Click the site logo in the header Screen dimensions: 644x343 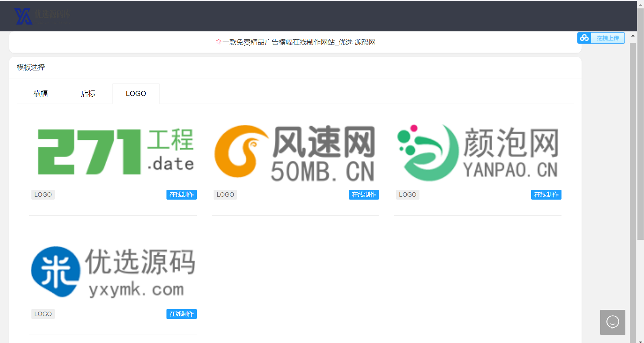tap(42, 16)
